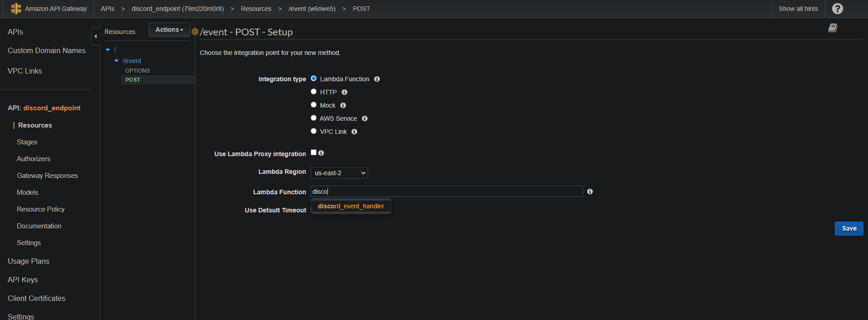Enable Use Lambda Proxy integration checkbox
Viewport: 868px width, 320px height.
pyautogui.click(x=313, y=153)
